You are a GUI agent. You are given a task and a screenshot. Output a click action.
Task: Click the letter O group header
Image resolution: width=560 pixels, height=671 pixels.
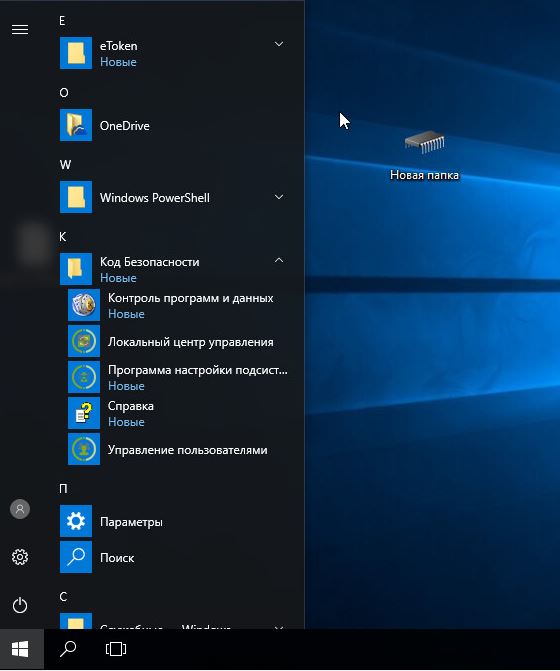[x=64, y=92]
